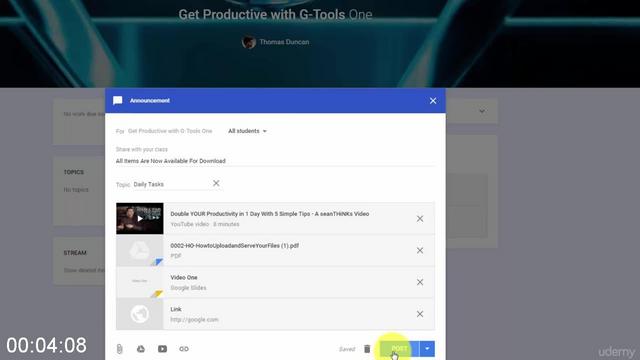Screen dimensions: 640x360
Task: Remove the PDF file attachment
Action: click(x=420, y=251)
